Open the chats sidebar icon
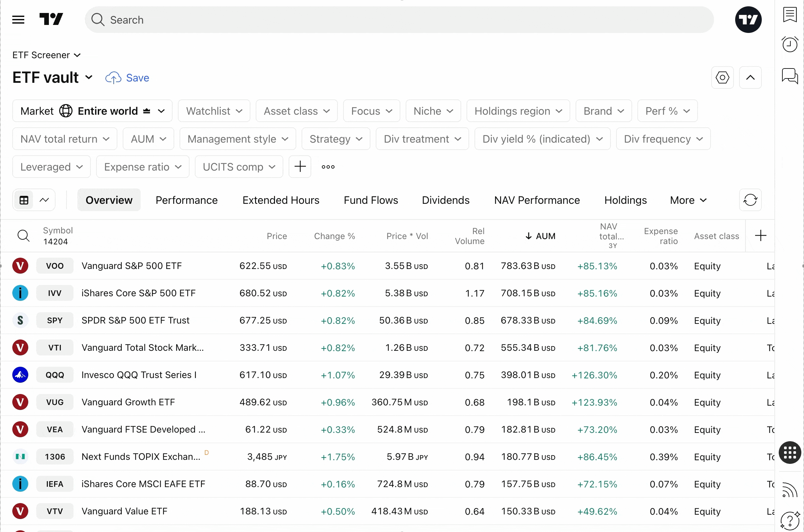This screenshot has width=804, height=532. (x=790, y=76)
